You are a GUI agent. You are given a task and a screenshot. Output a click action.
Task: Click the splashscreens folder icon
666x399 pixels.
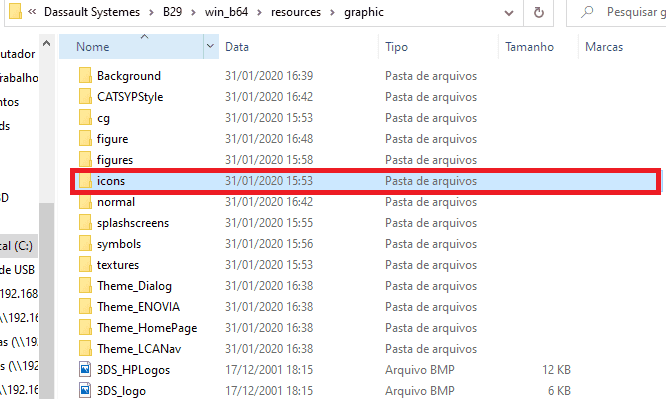pyautogui.click(x=85, y=223)
